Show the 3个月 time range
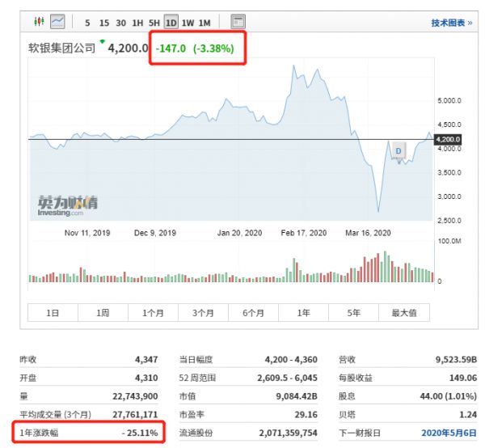485x448 pixels. pos(203,312)
